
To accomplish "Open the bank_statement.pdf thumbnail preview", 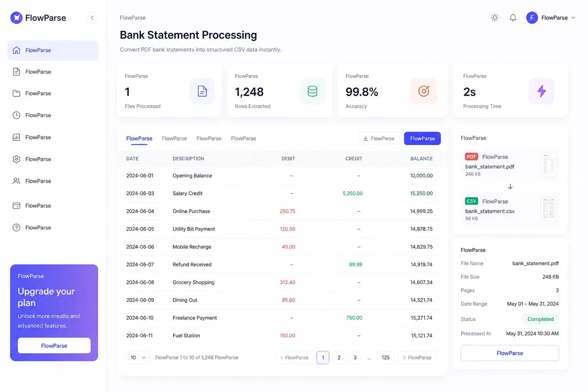I will [549, 165].
